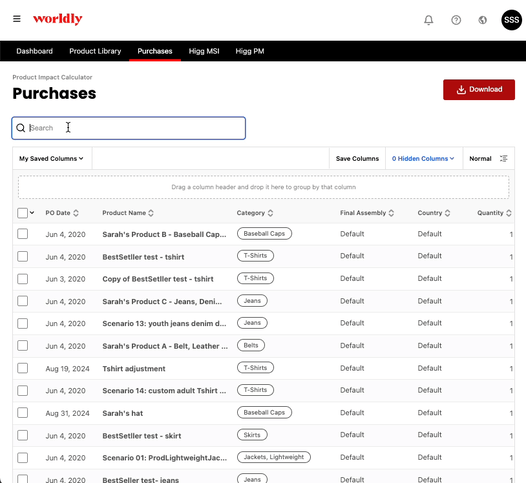Open the help question mark icon
The image size is (526, 483).
456,20
